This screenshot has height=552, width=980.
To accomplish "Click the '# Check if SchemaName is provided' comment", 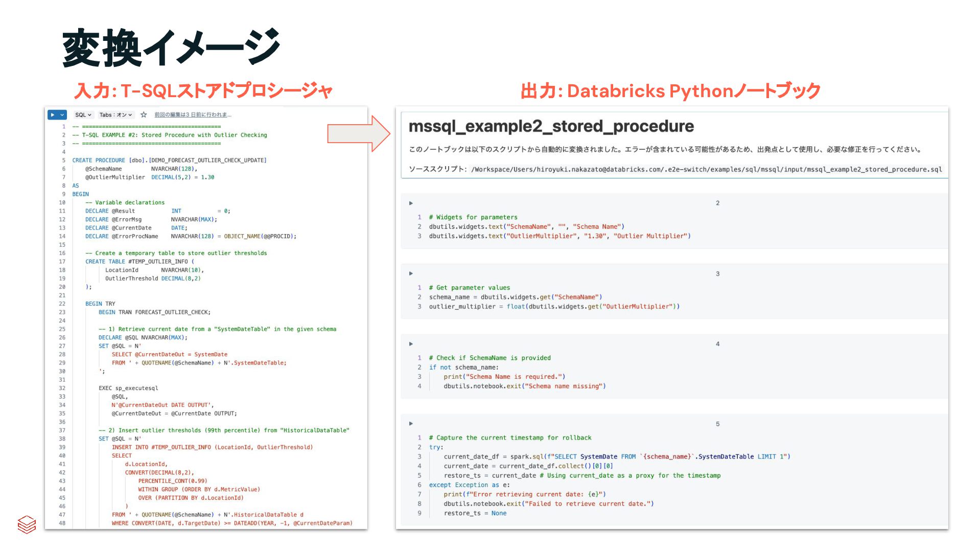I will 490,358.
